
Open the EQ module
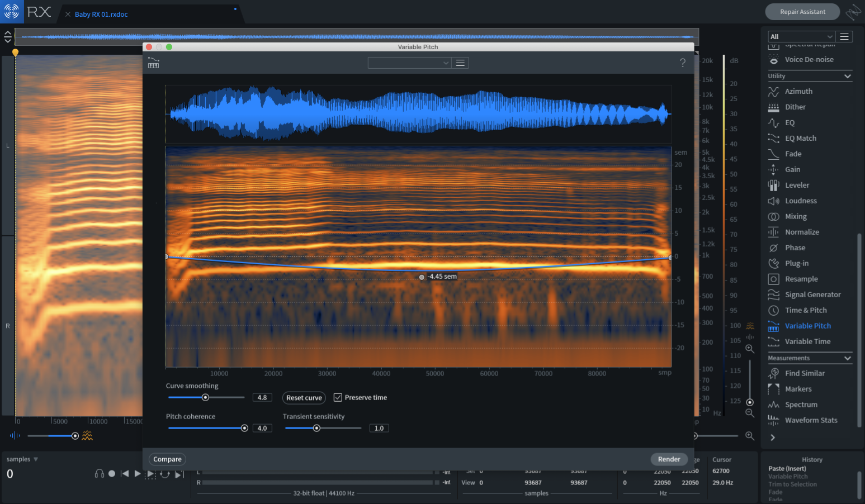(810, 122)
